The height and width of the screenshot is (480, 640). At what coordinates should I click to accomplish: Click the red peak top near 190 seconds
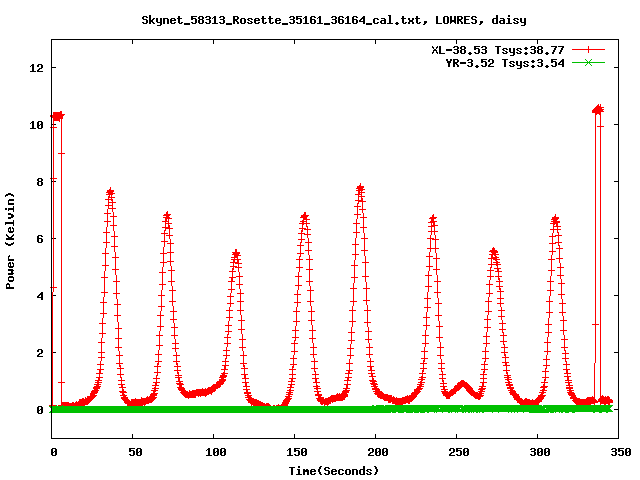click(x=360, y=188)
